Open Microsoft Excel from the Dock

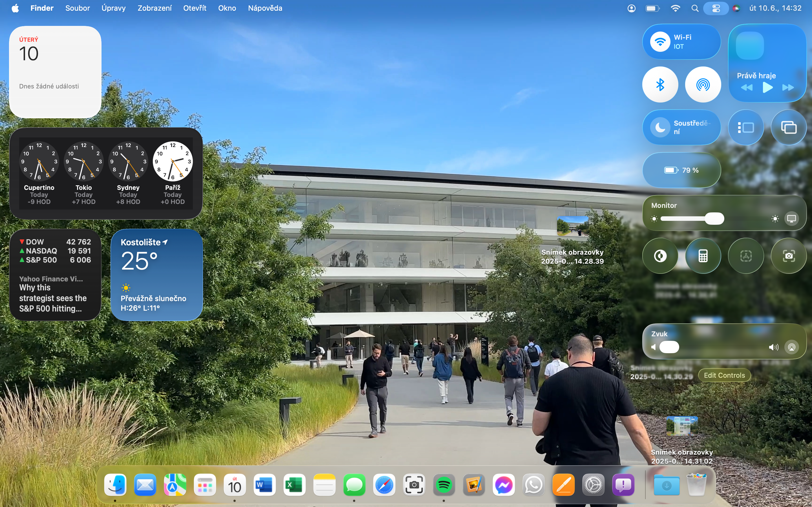(x=294, y=485)
